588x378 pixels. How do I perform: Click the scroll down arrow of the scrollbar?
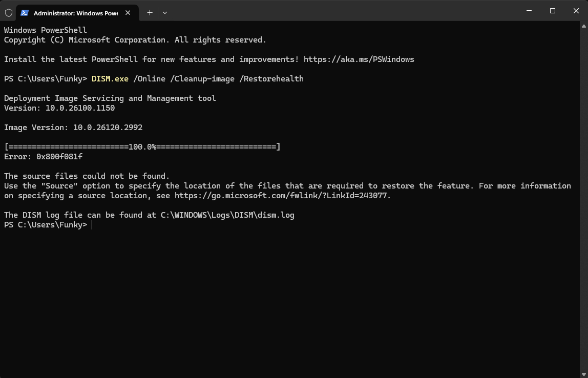(584, 374)
